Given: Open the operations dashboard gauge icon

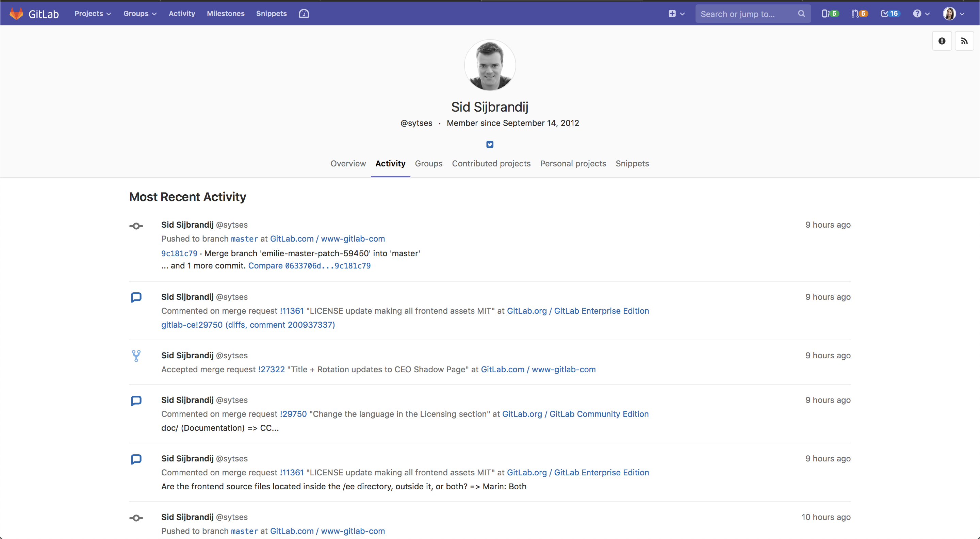Looking at the screenshot, I should [x=304, y=14].
